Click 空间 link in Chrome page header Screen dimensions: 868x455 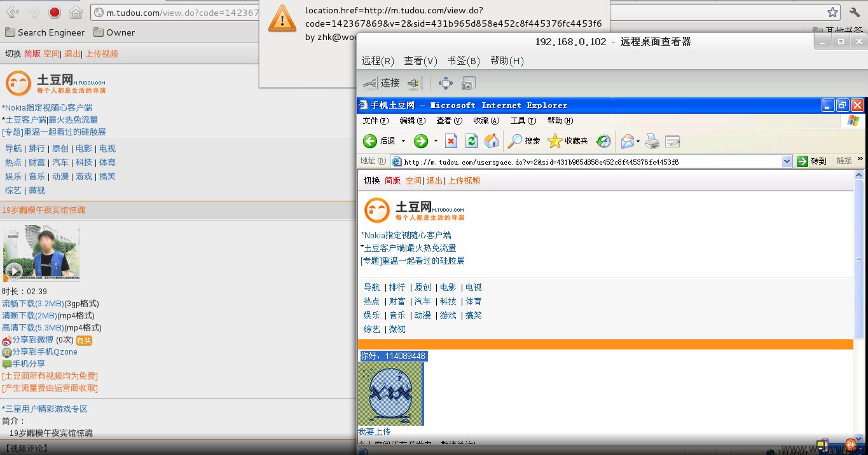[51, 54]
